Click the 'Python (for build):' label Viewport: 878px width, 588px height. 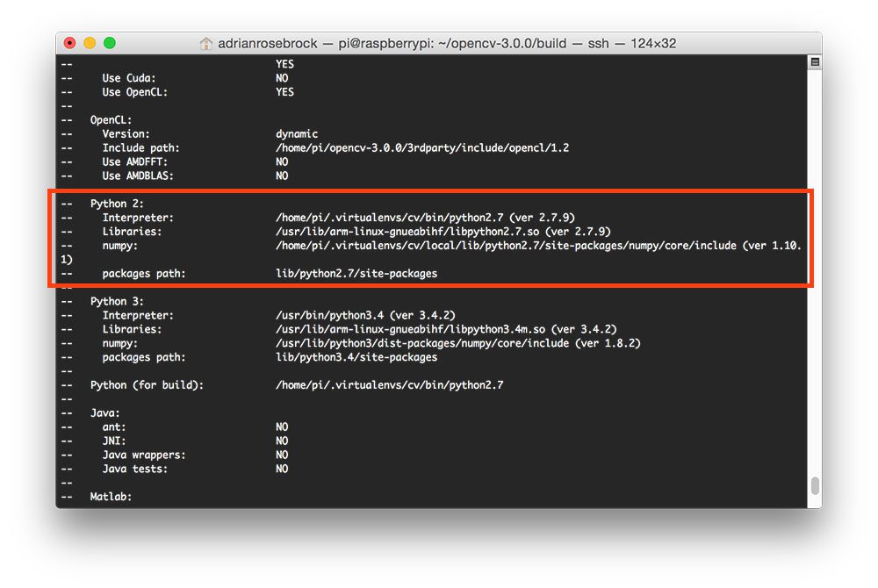coord(147,385)
